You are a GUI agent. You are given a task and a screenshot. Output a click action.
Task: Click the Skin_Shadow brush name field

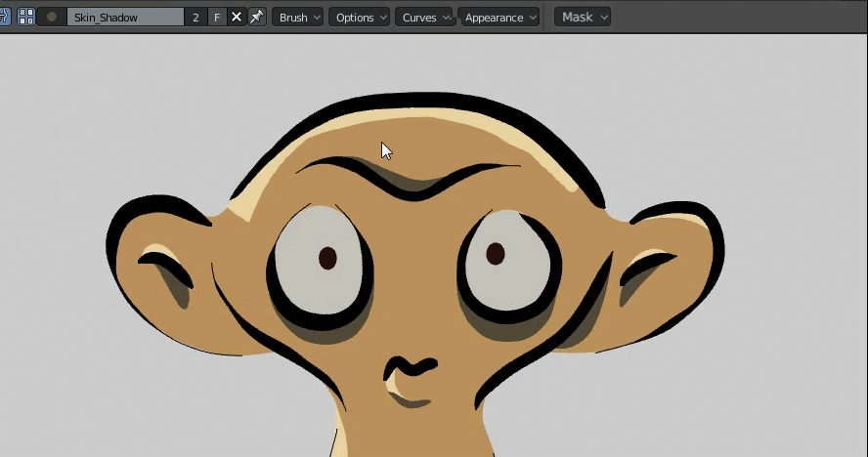tap(126, 18)
